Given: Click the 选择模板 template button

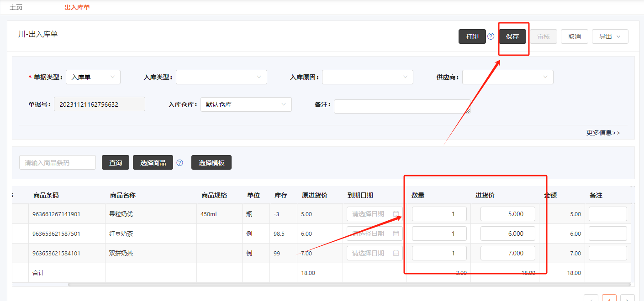Looking at the screenshot, I should click(211, 163).
